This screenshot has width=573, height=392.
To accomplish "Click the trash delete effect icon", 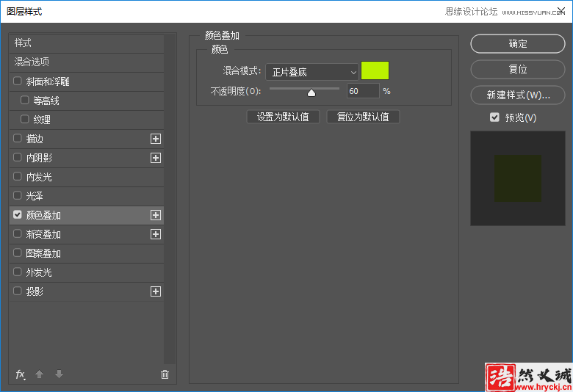I will [x=165, y=374].
